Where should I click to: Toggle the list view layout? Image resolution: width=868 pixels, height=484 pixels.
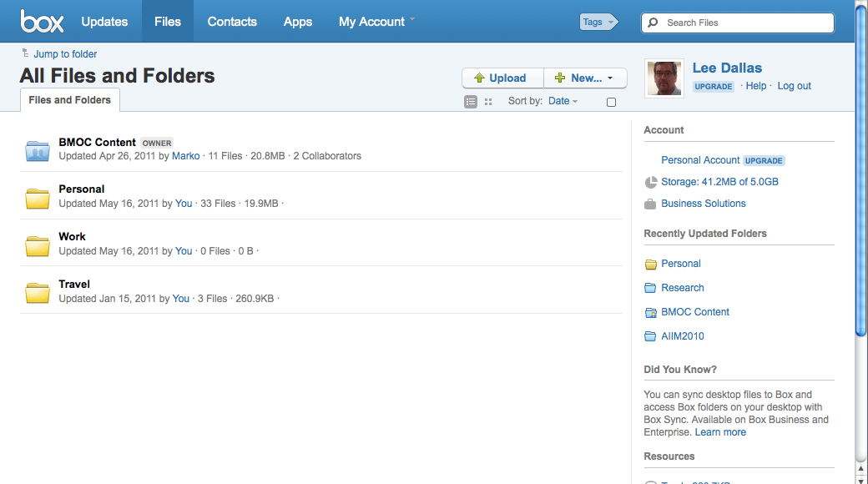pyautogui.click(x=470, y=101)
